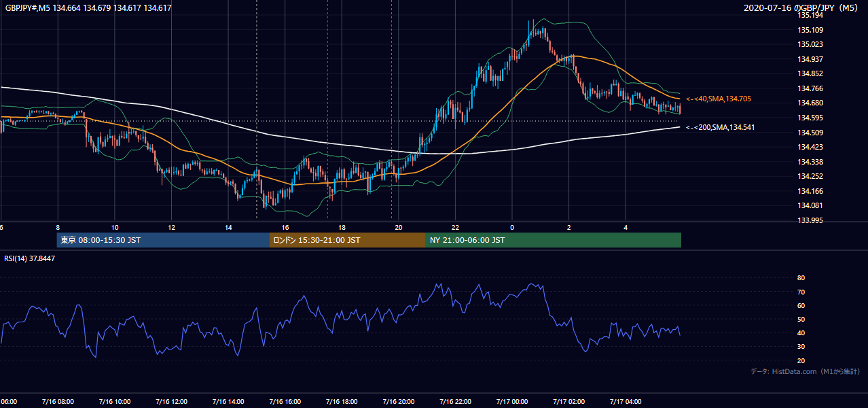Click the RSI 20 level label
This screenshot has width=868, height=408.
pos(801,360)
